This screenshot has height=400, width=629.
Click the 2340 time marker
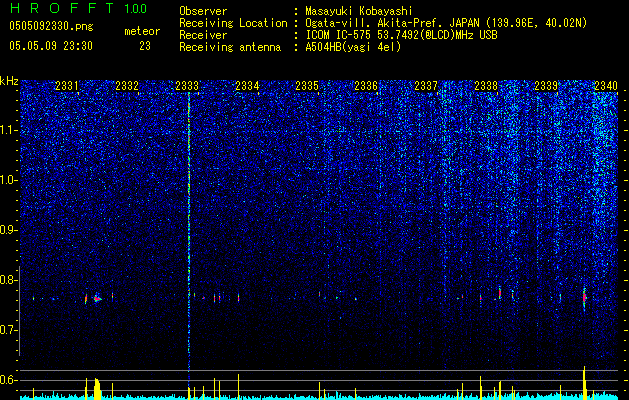(x=606, y=85)
